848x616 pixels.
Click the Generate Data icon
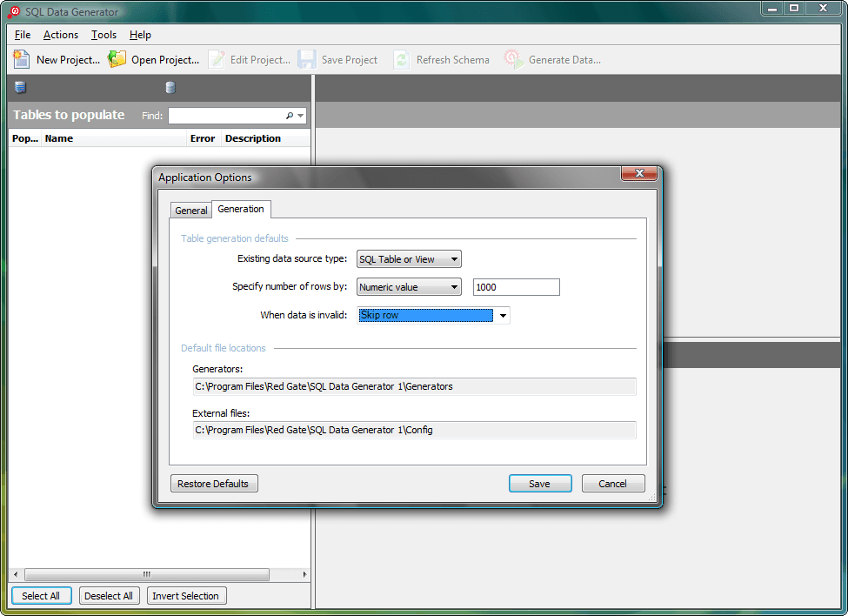pos(513,59)
